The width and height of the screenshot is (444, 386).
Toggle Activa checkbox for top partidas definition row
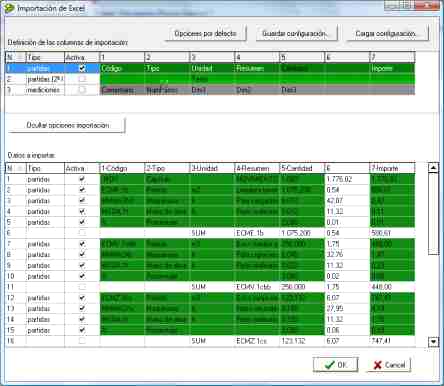(x=82, y=68)
